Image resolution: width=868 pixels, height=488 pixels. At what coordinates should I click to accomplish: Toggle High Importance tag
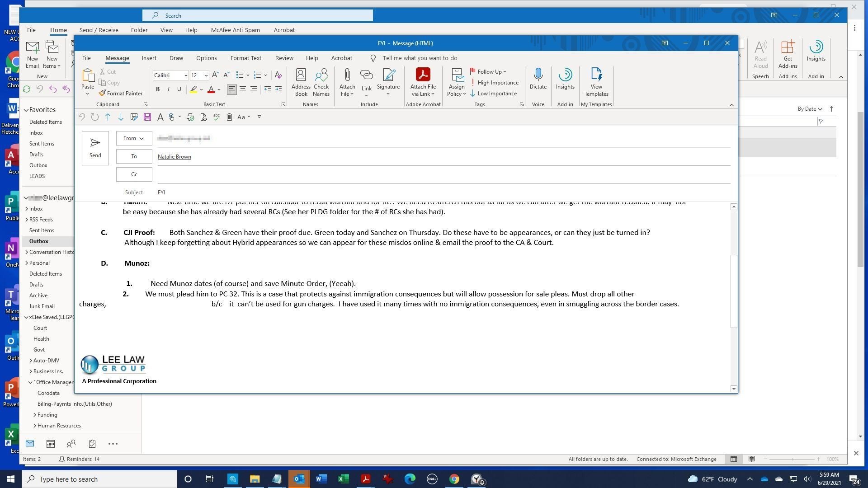pos(494,83)
